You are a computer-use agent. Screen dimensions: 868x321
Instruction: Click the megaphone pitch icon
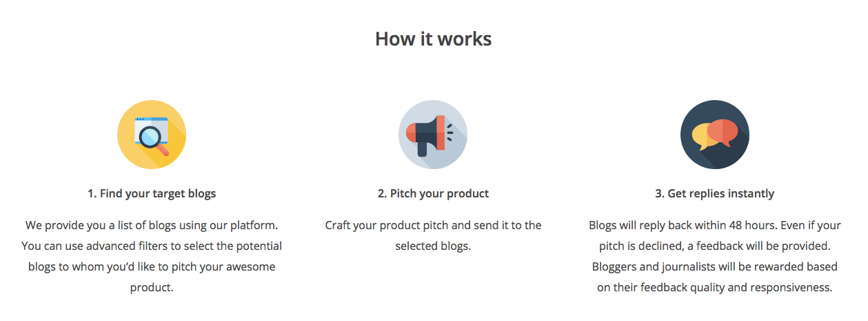point(433,135)
